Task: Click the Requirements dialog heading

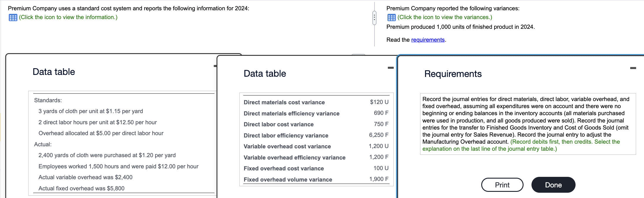Action: pos(453,74)
